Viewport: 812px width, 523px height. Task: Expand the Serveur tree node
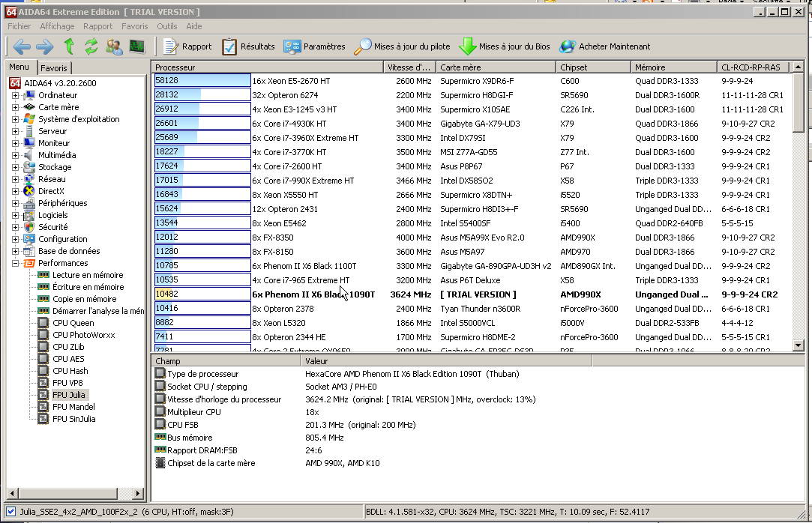pos(16,131)
